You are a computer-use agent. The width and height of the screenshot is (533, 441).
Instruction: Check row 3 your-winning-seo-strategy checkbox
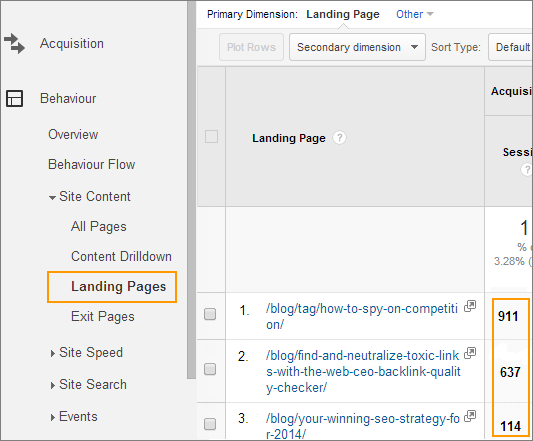(x=210, y=424)
